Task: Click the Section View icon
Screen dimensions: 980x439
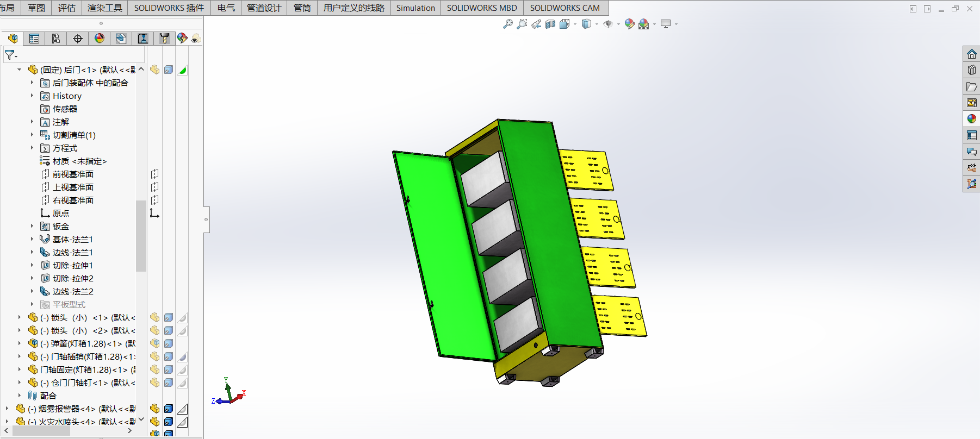Action: tap(550, 24)
